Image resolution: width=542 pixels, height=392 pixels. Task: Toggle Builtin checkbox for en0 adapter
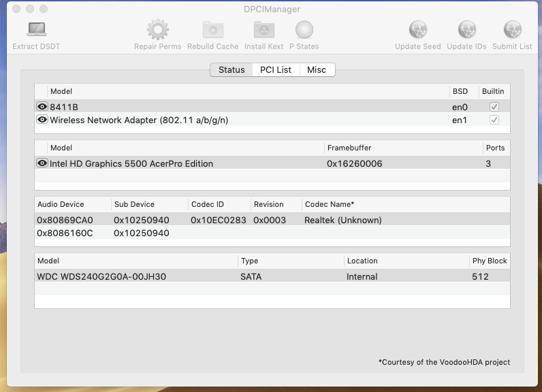(x=494, y=107)
